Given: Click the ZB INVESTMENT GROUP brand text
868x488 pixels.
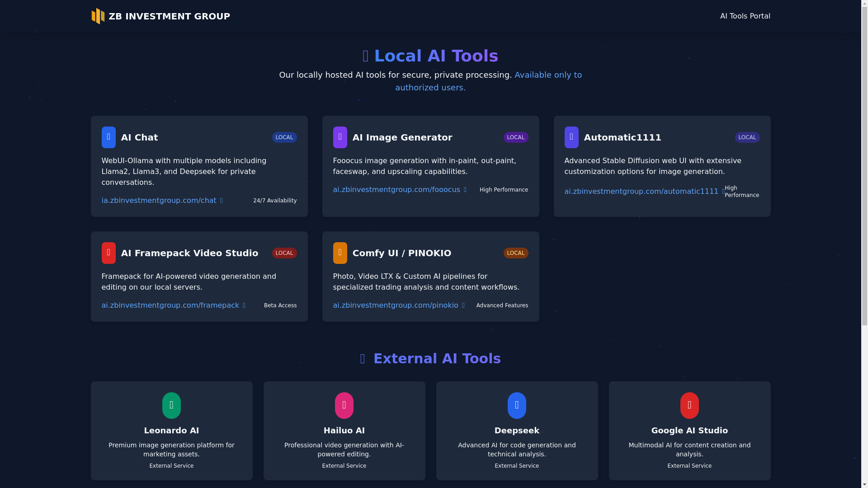Looking at the screenshot, I should pyautogui.click(x=169, y=16).
